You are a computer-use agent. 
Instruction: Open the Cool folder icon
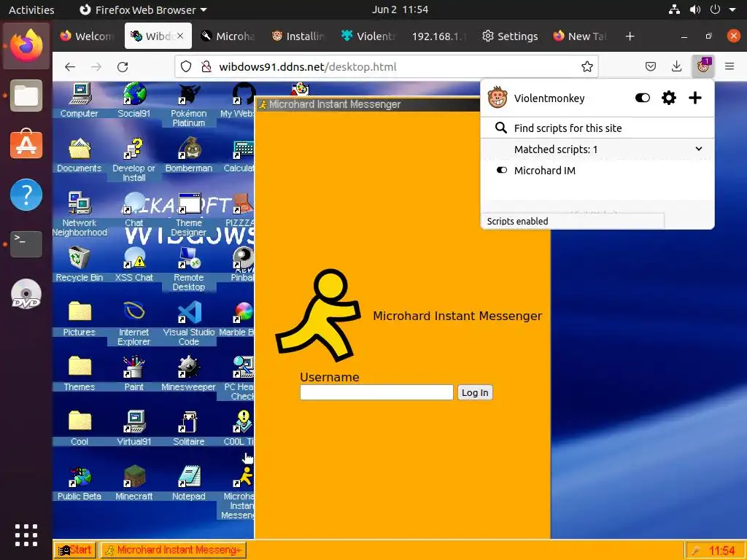point(79,429)
